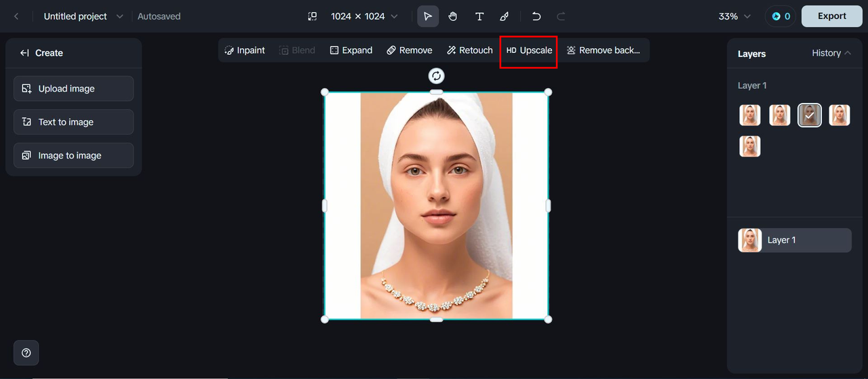Image resolution: width=868 pixels, height=379 pixels.
Task: Click HD Upscale
Action: pos(529,50)
